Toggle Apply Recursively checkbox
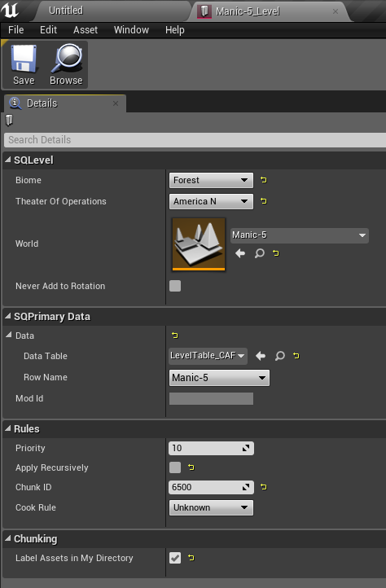 coord(175,467)
